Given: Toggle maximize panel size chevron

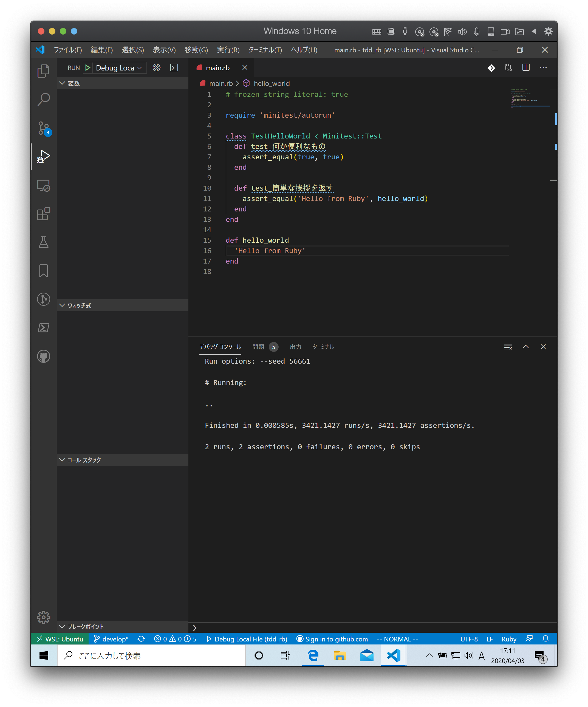Looking at the screenshot, I should (x=526, y=347).
